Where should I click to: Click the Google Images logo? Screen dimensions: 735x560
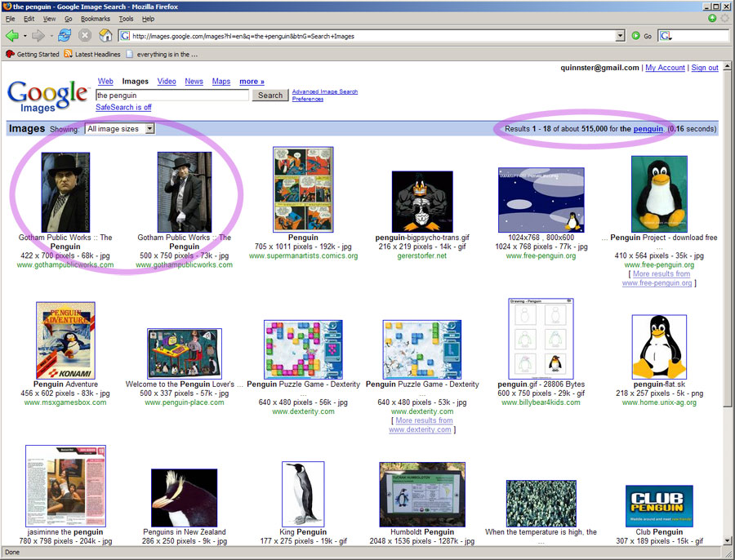coord(47,96)
